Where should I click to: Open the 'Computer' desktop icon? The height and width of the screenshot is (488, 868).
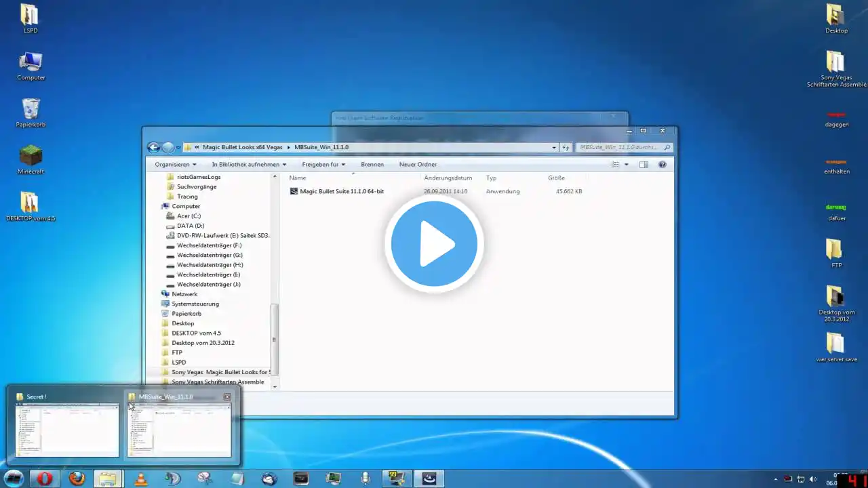click(31, 66)
